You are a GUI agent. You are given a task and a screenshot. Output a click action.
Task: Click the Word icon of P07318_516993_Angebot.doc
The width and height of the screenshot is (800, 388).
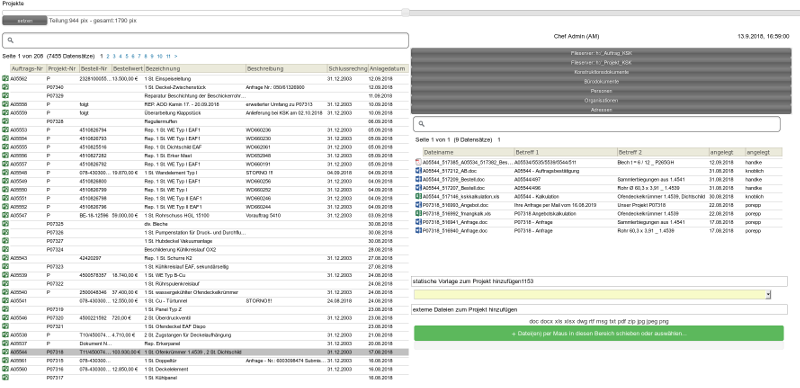(418, 205)
